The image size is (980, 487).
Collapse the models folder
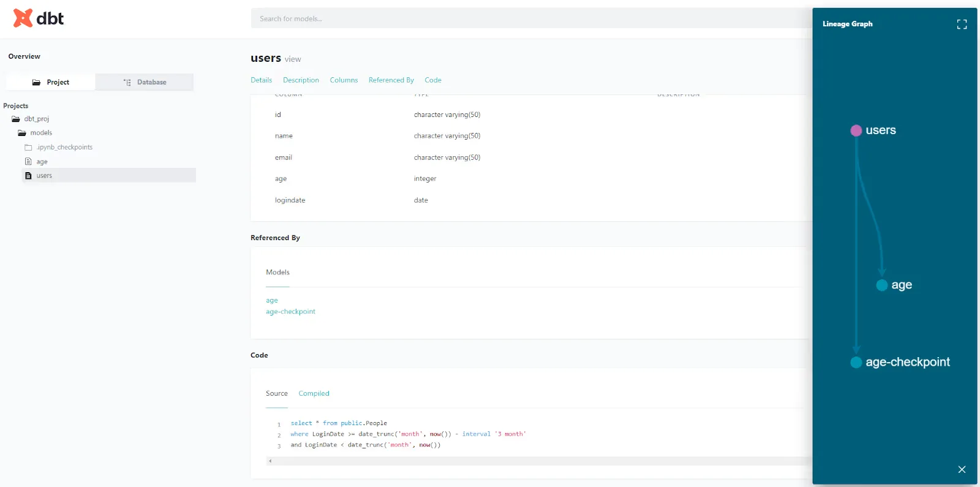pyautogui.click(x=41, y=133)
